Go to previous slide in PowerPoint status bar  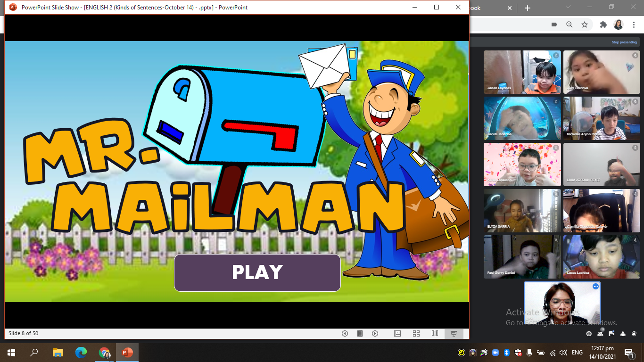coord(345,334)
